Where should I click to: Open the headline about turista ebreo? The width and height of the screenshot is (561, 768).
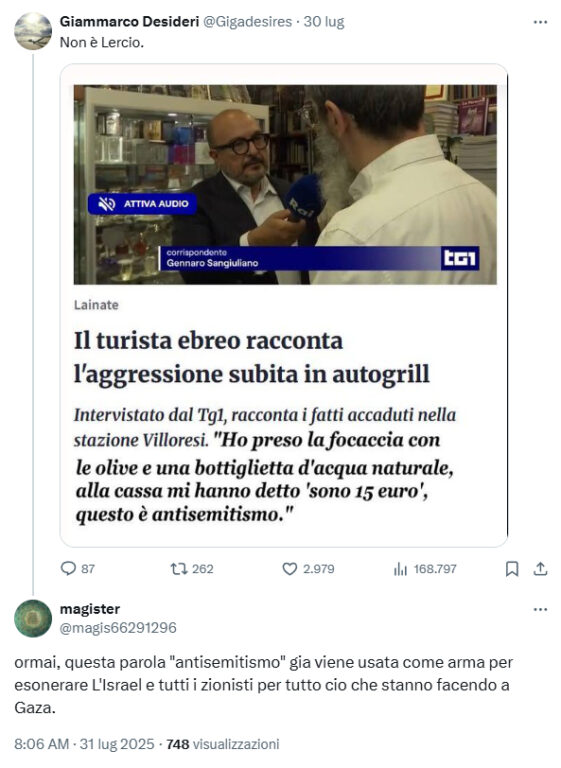click(252, 357)
